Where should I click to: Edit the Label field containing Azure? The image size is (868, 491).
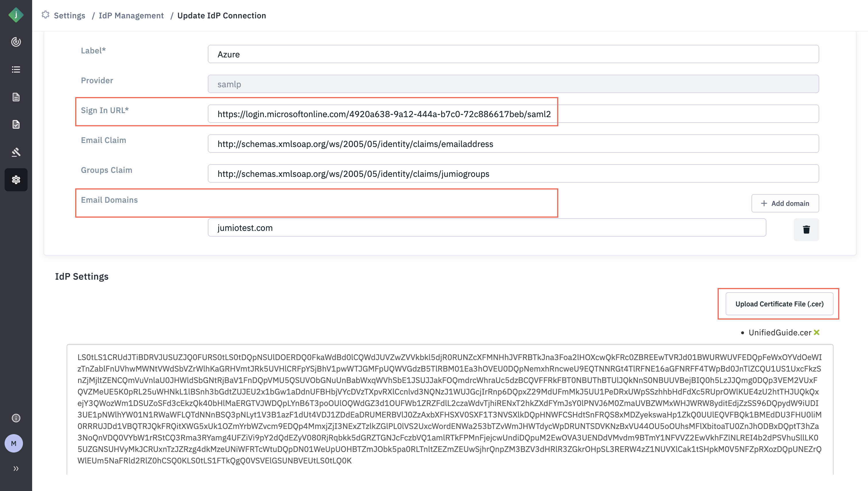click(513, 54)
